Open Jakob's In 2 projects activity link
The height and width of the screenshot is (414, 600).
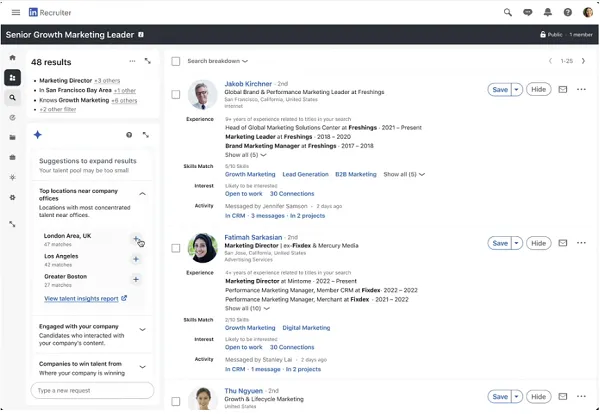(x=307, y=216)
